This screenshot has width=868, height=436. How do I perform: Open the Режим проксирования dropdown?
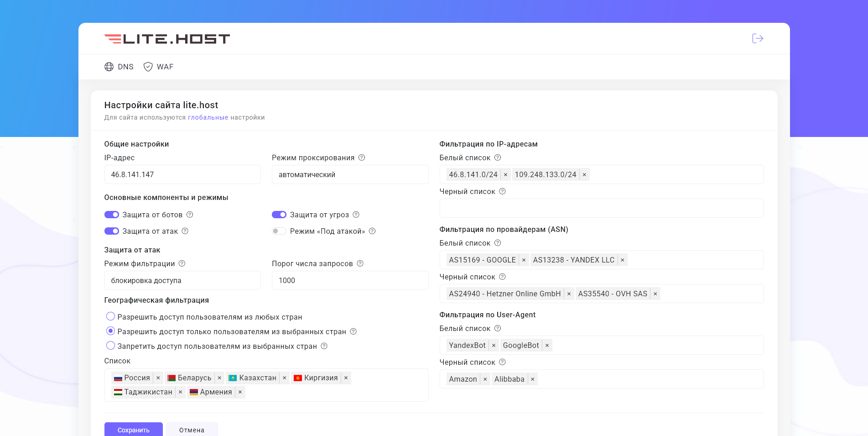[350, 174]
